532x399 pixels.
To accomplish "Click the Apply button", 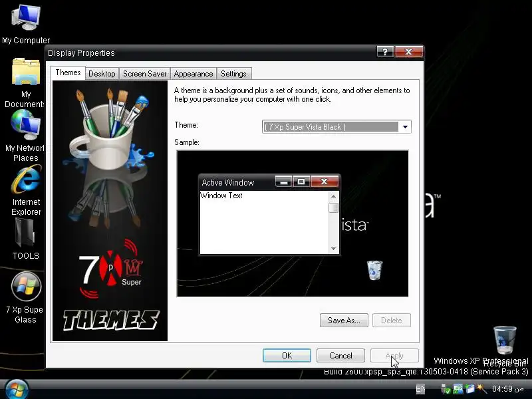I will [394, 356].
